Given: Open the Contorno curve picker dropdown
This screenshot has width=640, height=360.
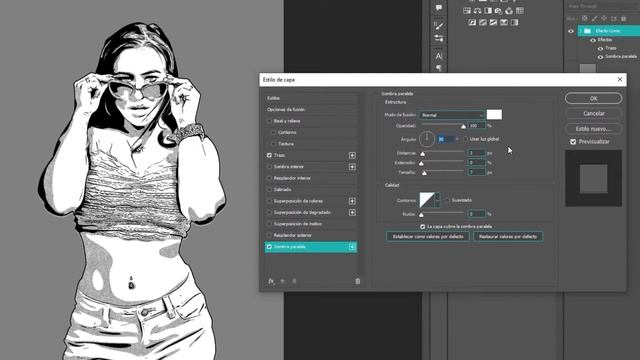Looking at the screenshot, I should 438,200.
